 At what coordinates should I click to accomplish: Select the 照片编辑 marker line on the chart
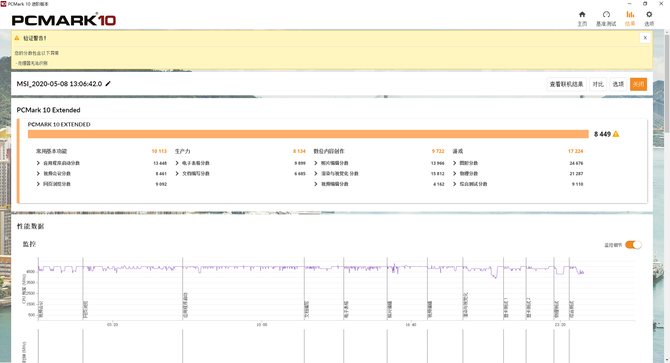tap(387, 289)
